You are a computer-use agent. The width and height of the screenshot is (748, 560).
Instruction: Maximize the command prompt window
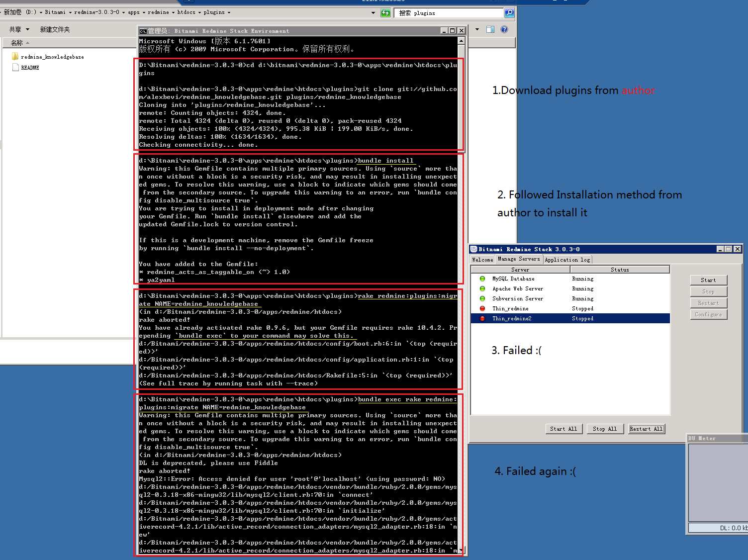452,31
